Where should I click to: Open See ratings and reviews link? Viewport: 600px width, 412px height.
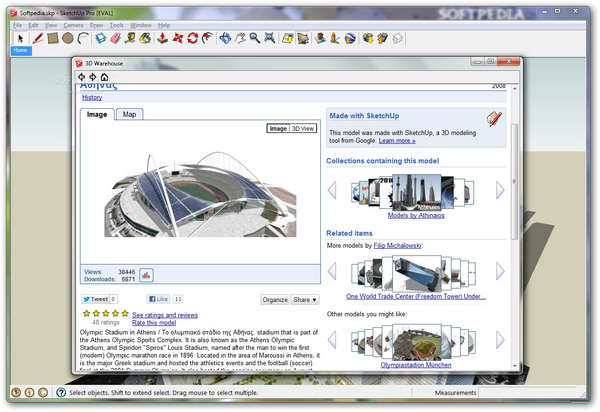(165, 315)
